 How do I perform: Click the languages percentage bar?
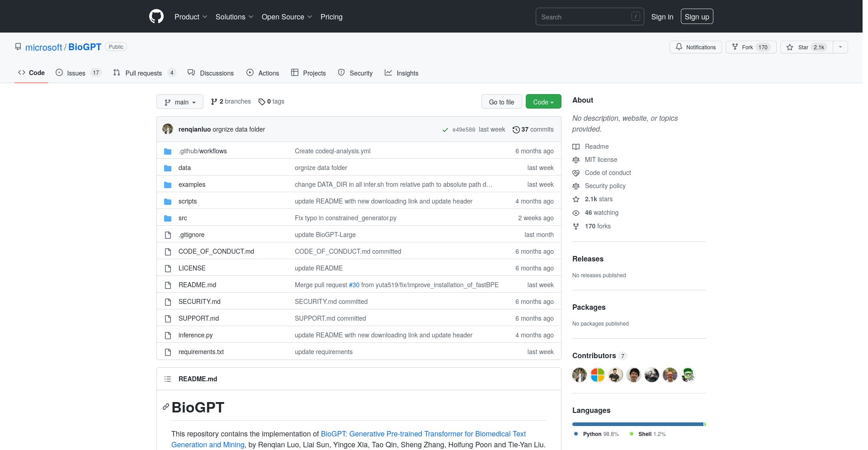click(x=639, y=424)
